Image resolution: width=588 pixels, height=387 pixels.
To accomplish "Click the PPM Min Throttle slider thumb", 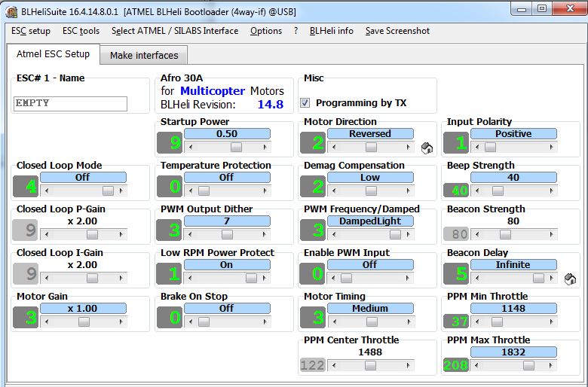I will (497, 321).
